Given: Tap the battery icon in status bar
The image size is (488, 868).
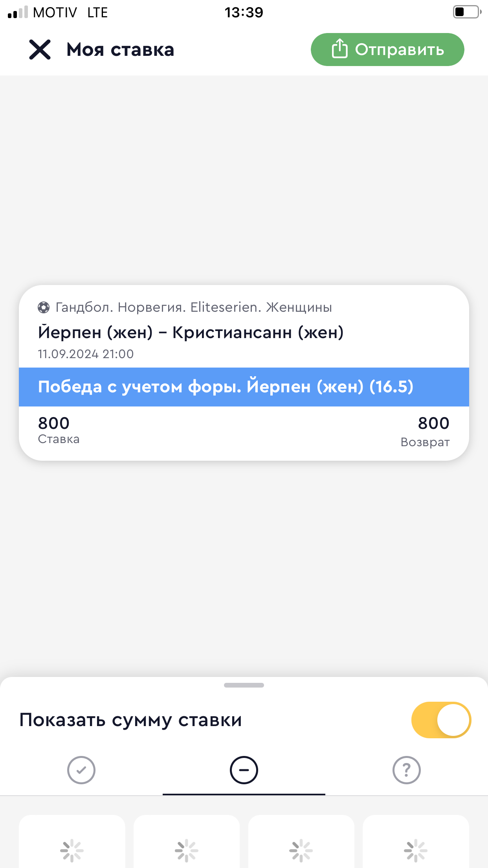Looking at the screenshot, I should [466, 12].
